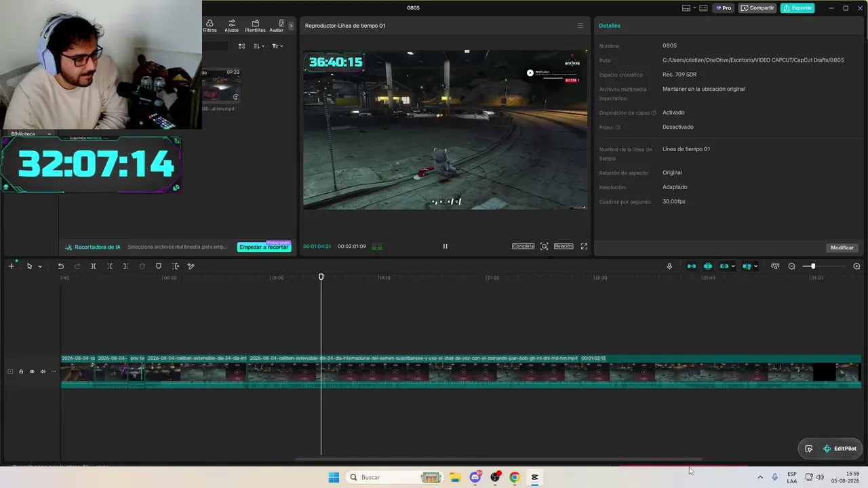The height and width of the screenshot is (488, 868).
Task: Open File Explorer from the taskbar
Action: point(455,477)
